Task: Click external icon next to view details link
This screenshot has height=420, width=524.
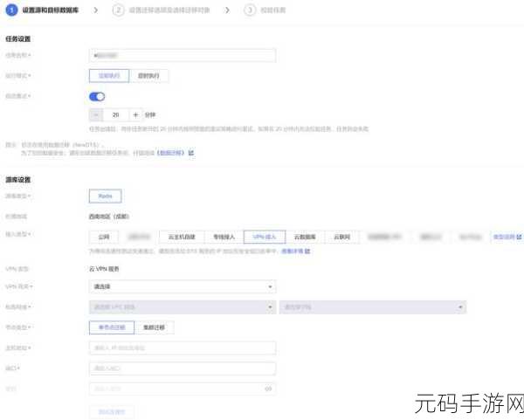Action: [307, 251]
